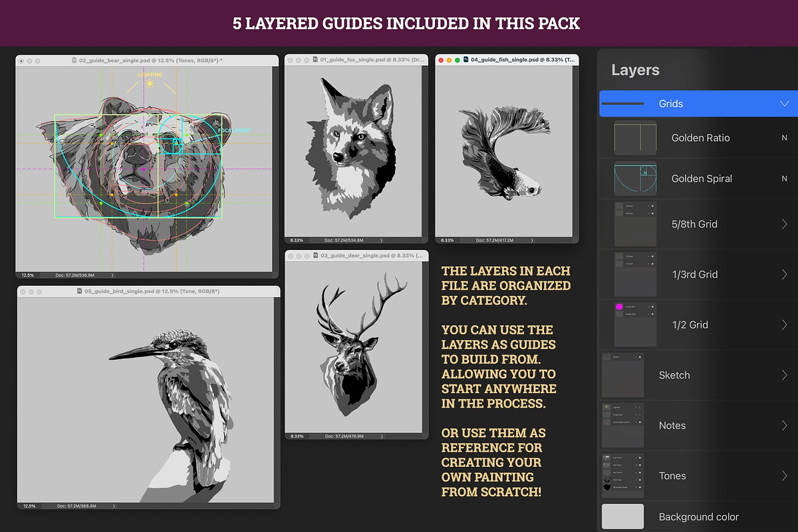Click the PSD file icon in the bear document title bar

tap(73, 61)
